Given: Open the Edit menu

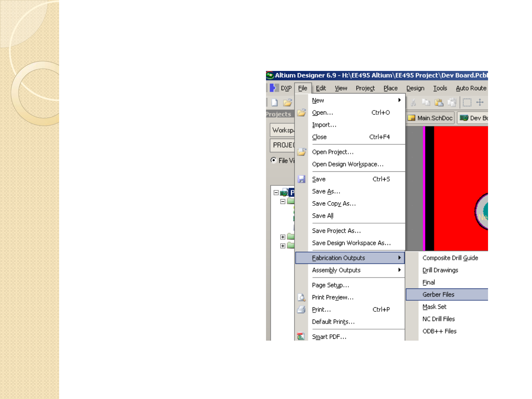Looking at the screenshot, I should pos(321,88).
